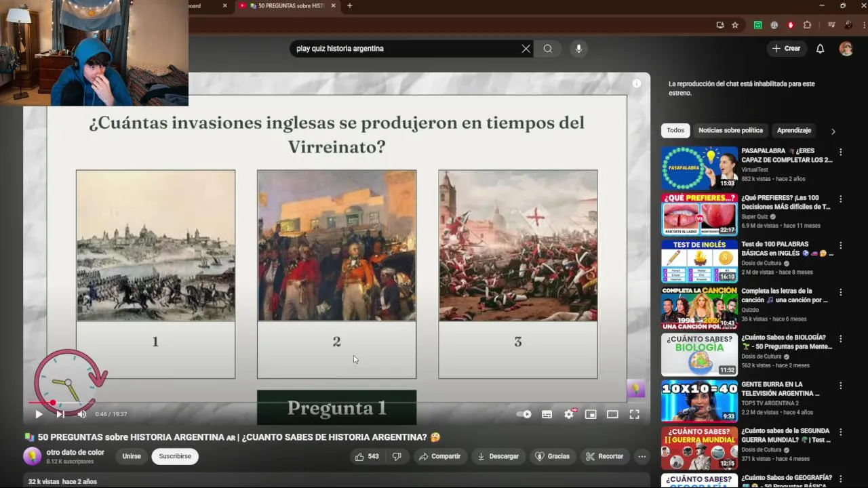Open the Extensions puzzle menu
Image resolution: width=868 pixels, height=488 pixels.
[x=807, y=25]
